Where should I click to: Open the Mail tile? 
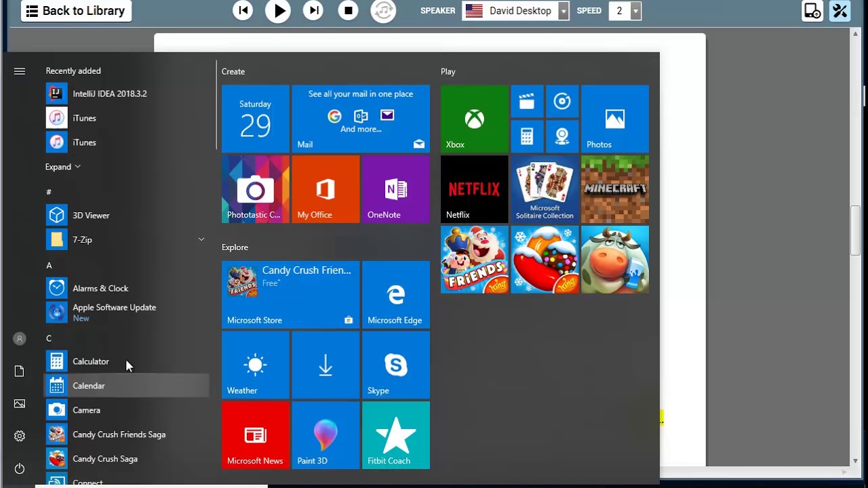[361, 119]
